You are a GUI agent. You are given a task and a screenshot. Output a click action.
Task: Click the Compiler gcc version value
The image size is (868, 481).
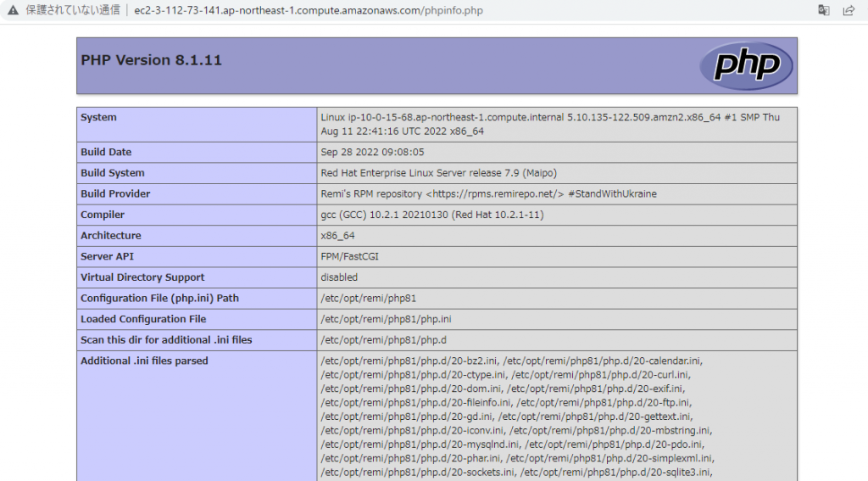[x=431, y=215]
